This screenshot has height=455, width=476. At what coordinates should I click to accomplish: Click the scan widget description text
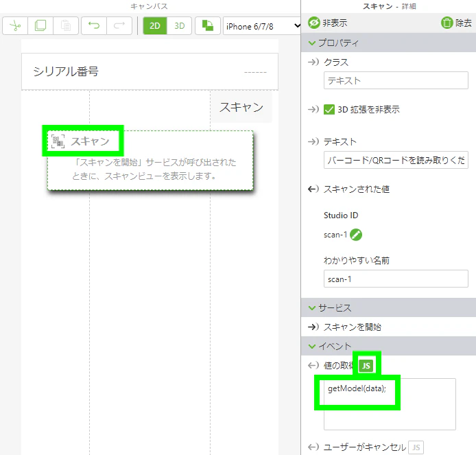154,169
